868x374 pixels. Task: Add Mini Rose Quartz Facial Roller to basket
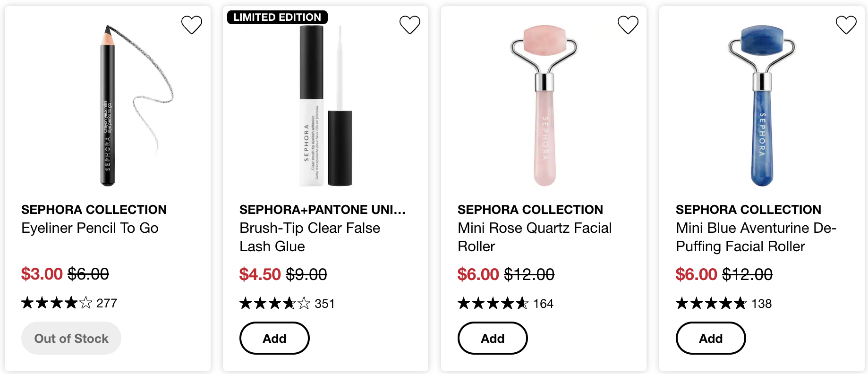click(x=493, y=338)
